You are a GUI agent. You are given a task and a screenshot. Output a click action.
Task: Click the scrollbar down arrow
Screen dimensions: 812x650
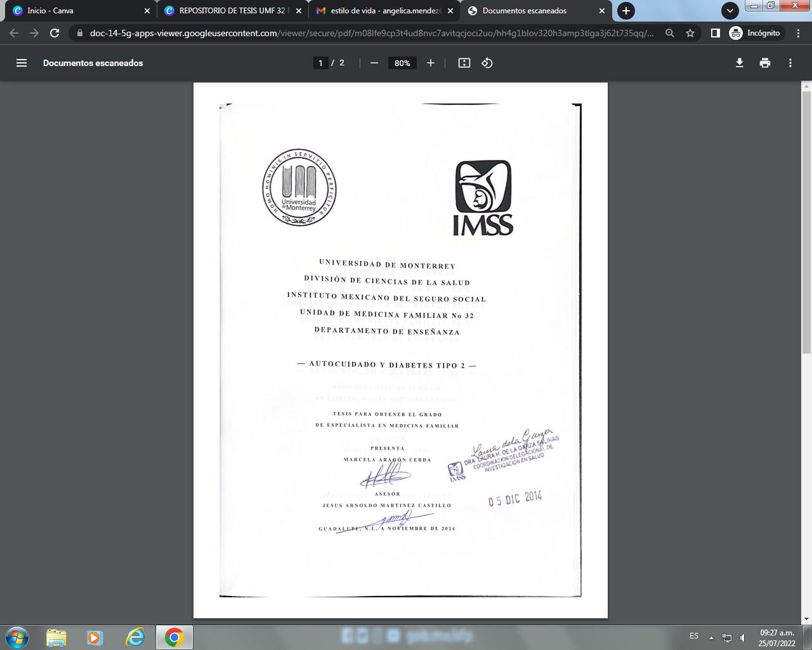click(x=806, y=619)
